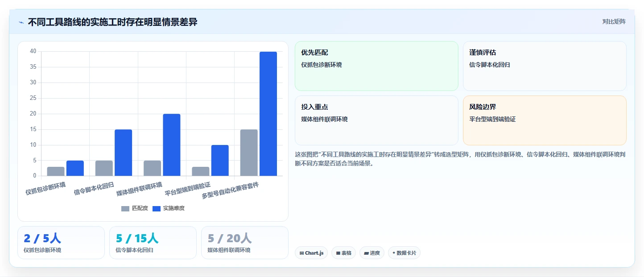Click the gray bar for 仅抓包诊断环境
644x277 pixels.
tap(56, 171)
